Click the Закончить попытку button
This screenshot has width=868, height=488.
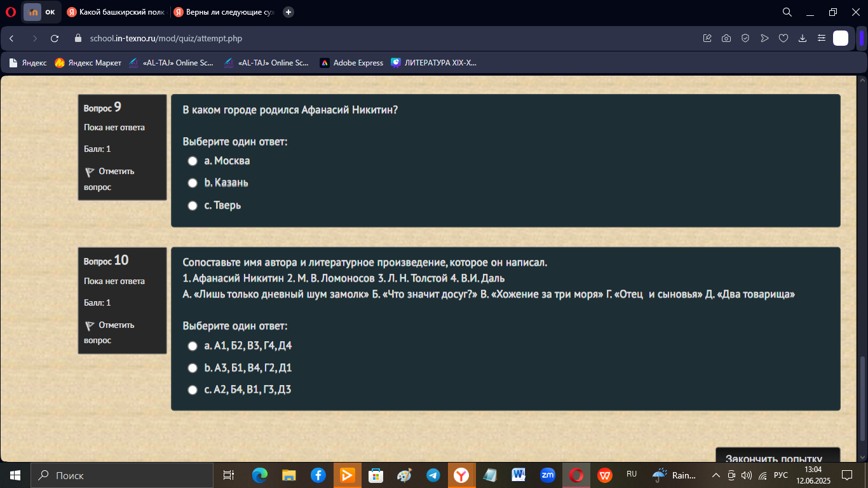[778, 455]
